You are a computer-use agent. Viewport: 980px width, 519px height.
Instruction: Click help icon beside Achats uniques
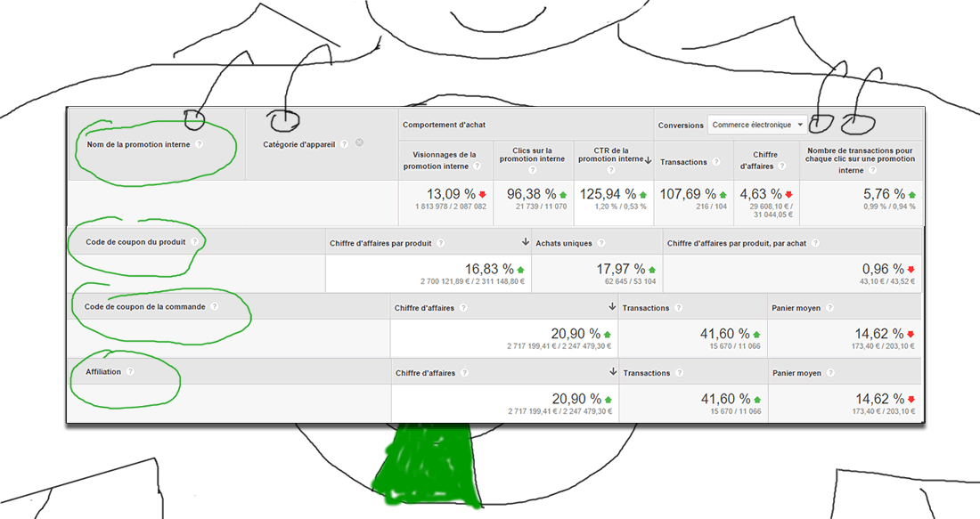[601, 242]
